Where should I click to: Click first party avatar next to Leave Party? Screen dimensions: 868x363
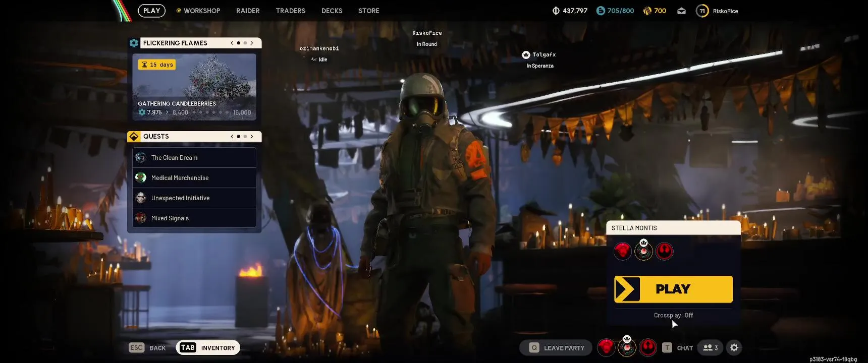606,347
